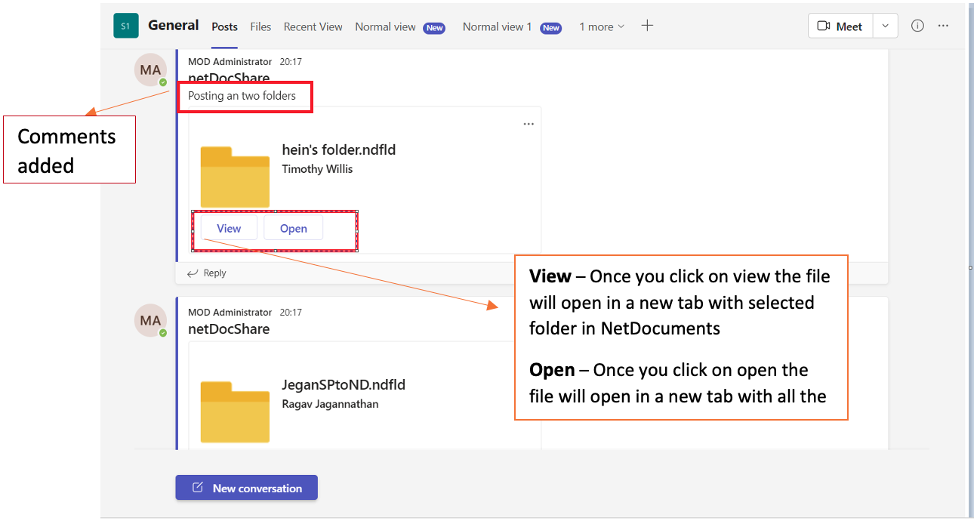The image size is (980, 524).
Task: Reply to the hein's folder post
Action: (x=207, y=273)
